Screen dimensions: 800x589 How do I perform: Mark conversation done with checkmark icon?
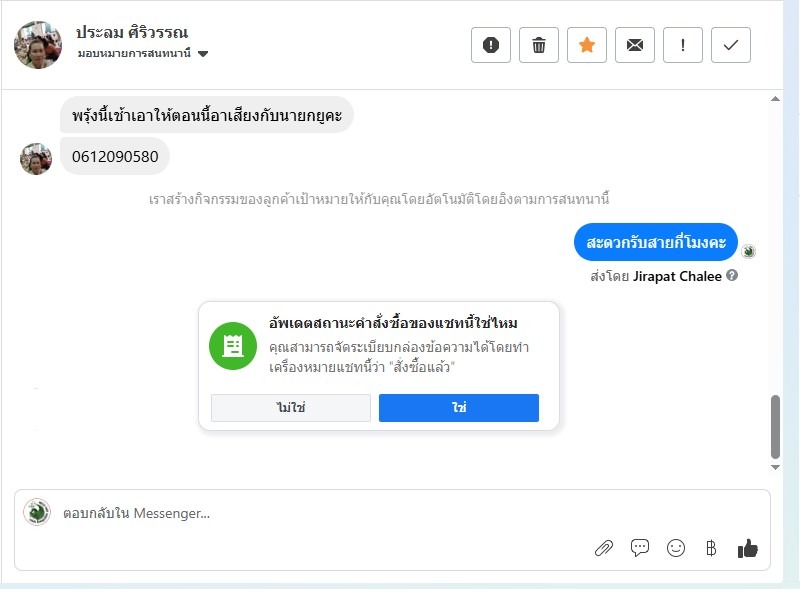[x=731, y=45]
